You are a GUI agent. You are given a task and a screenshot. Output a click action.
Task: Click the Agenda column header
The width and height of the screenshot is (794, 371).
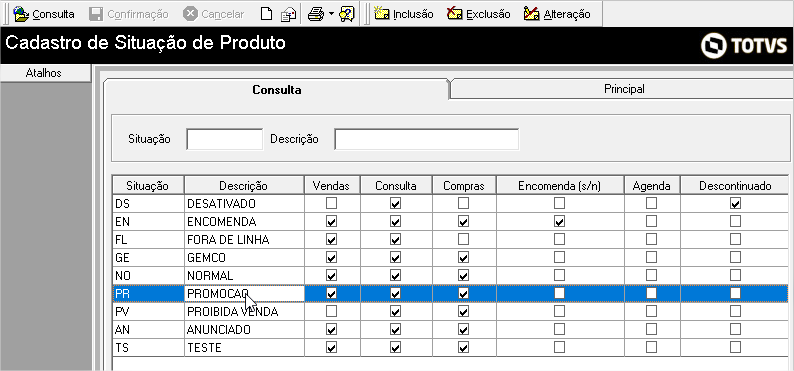point(652,186)
